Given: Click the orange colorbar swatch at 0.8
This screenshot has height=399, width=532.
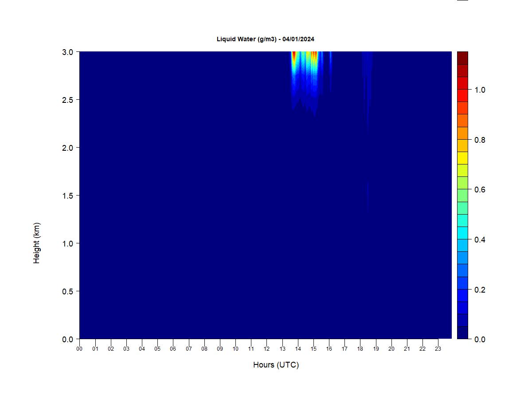Looking at the screenshot, I should pyautogui.click(x=462, y=133).
